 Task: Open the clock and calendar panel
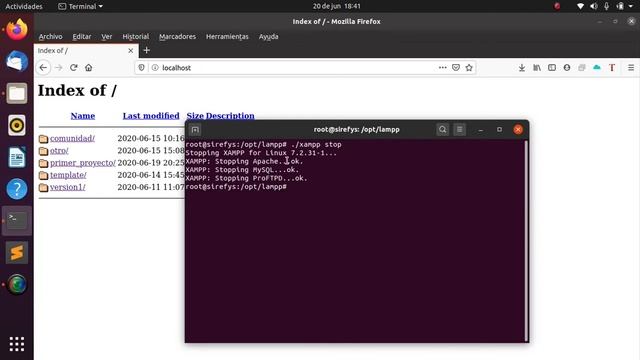336,6
